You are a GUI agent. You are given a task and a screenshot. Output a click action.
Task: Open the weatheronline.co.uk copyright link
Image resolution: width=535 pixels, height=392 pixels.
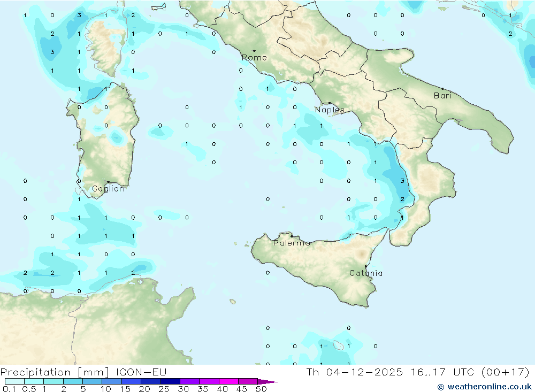click(485, 387)
